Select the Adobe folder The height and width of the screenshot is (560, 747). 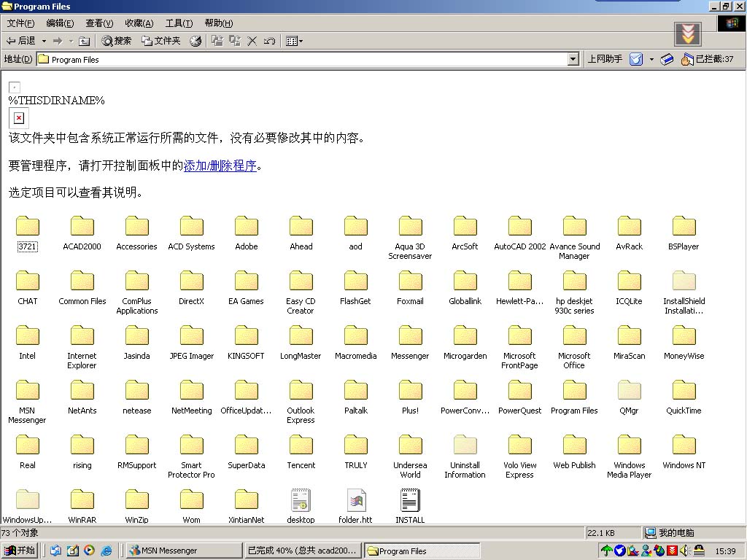(x=247, y=233)
